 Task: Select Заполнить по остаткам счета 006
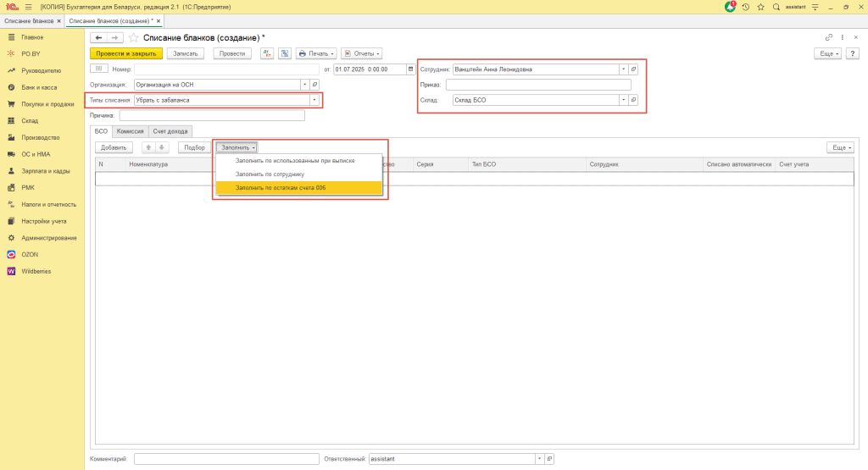298,188
